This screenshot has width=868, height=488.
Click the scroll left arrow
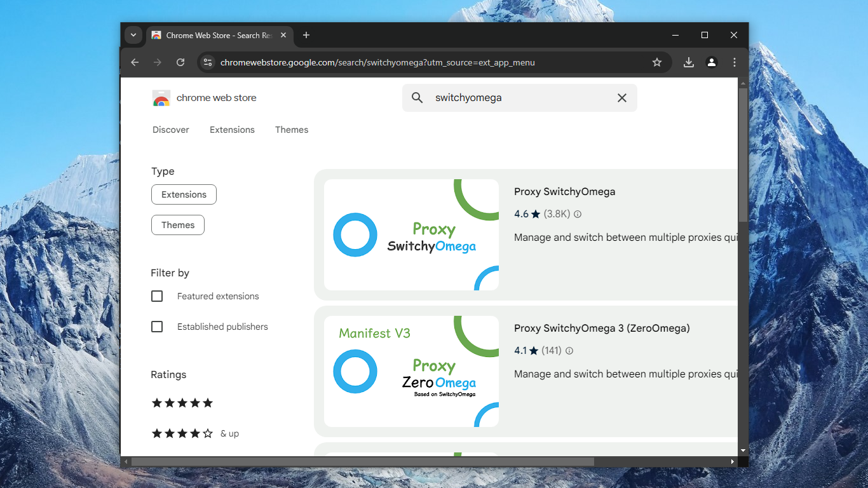pyautogui.click(x=125, y=461)
